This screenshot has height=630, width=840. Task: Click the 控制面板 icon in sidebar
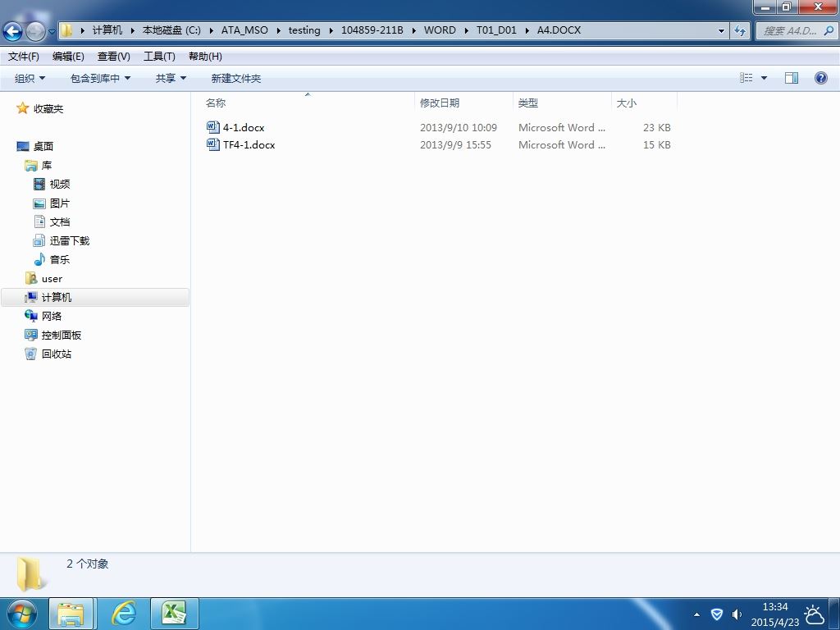point(31,335)
